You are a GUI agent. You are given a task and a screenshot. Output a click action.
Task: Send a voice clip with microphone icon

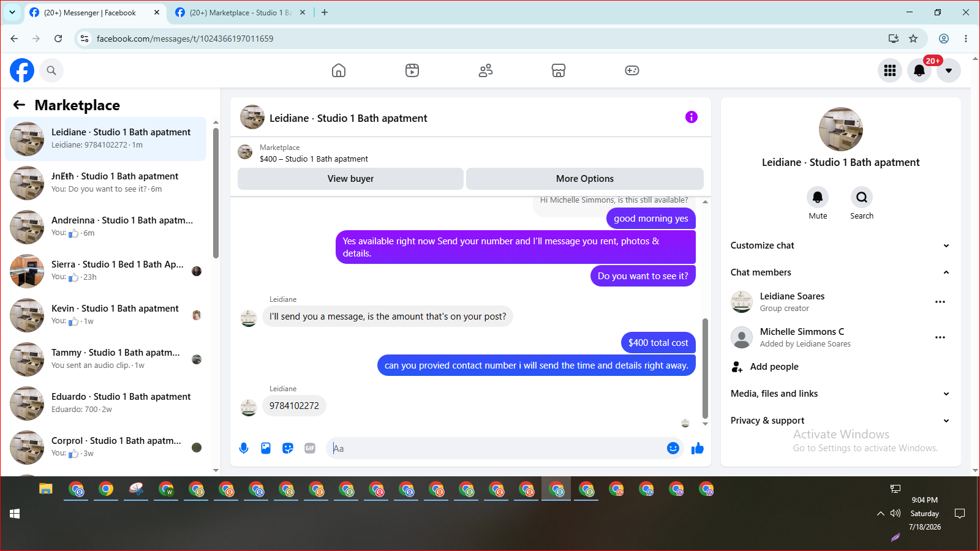244,448
